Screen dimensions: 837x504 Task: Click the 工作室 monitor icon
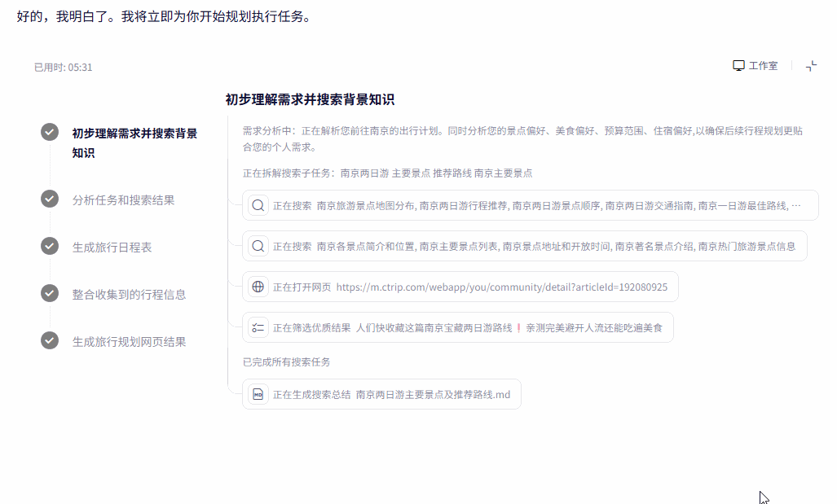click(738, 66)
